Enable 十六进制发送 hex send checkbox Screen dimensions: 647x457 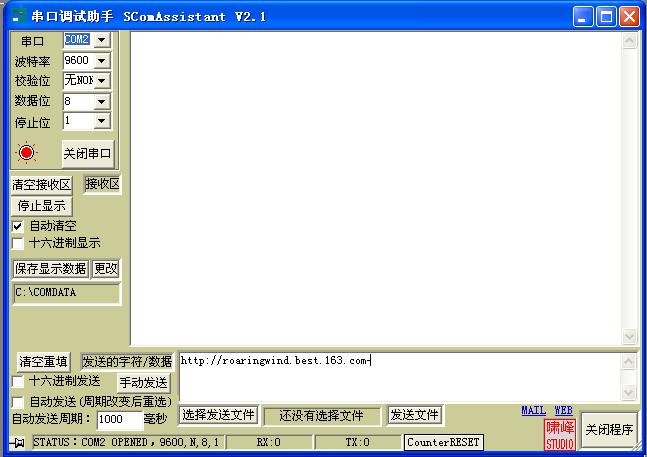tap(18, 381)
